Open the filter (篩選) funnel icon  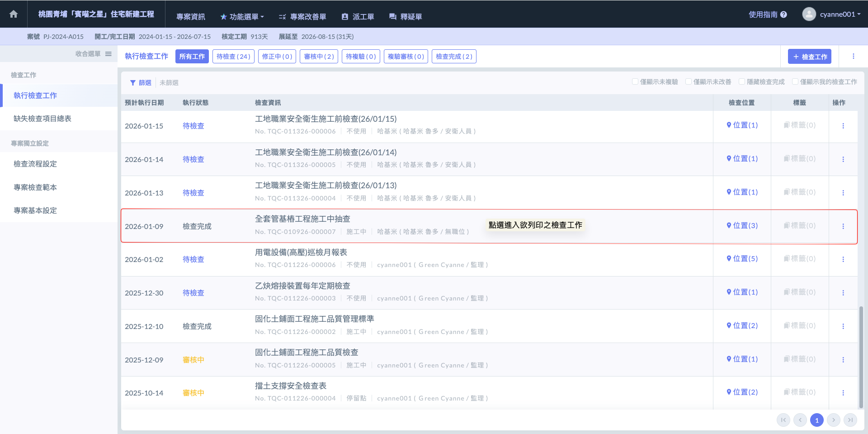[x=133, y=83]
